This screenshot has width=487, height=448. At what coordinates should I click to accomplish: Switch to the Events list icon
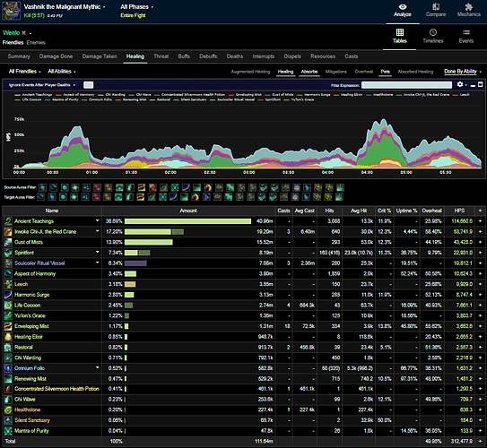[466, 32]
